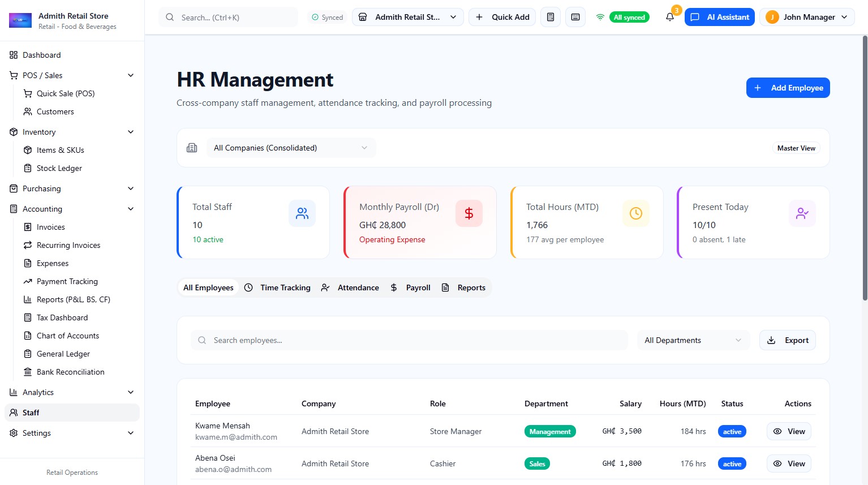Switch to the Reports tab

[x=463, y=287]
